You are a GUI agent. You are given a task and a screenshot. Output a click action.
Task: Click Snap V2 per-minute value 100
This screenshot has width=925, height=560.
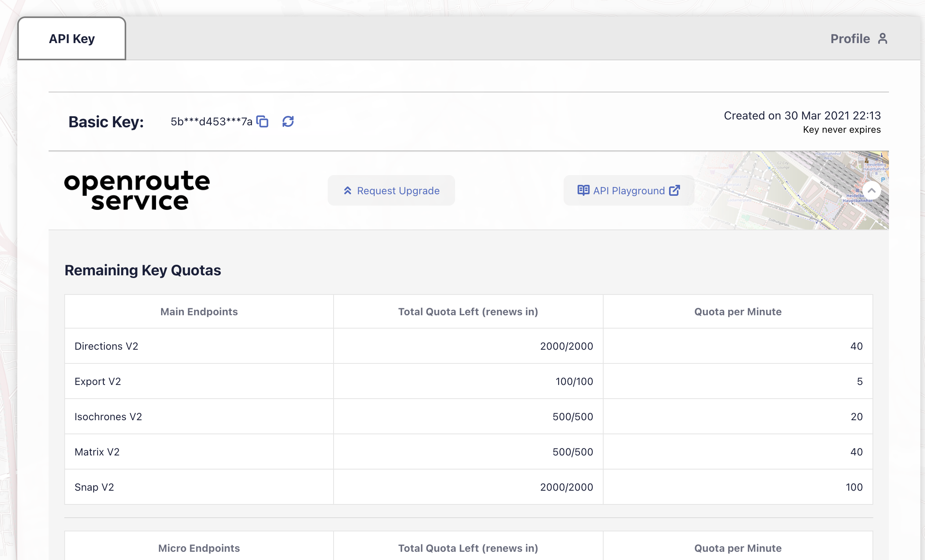tap(854, 487)
